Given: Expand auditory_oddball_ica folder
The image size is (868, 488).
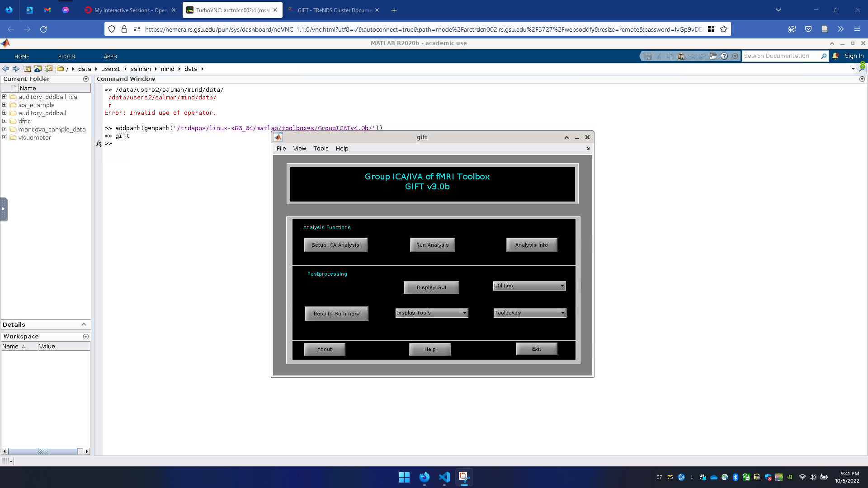Looking at the screenshot, I should coord(5,97).
